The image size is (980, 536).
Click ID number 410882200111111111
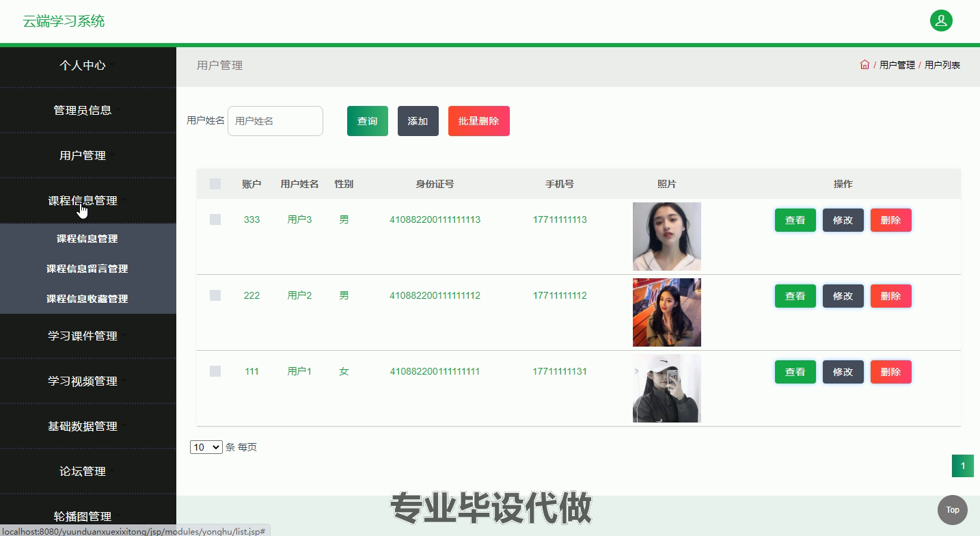(x=435, y=371)
